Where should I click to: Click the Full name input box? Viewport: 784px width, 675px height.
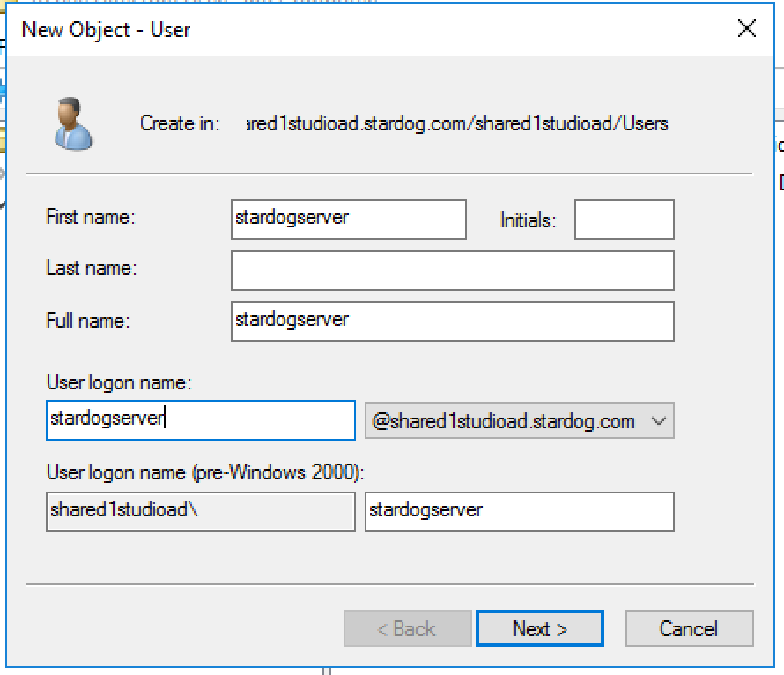coord(452,321)
